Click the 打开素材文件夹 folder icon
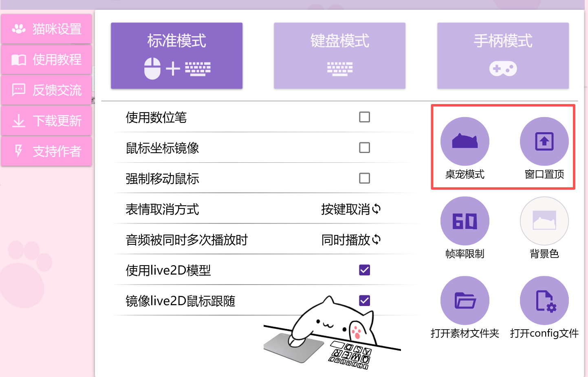This screenshot has width=588, height=377. pos(465,300)
